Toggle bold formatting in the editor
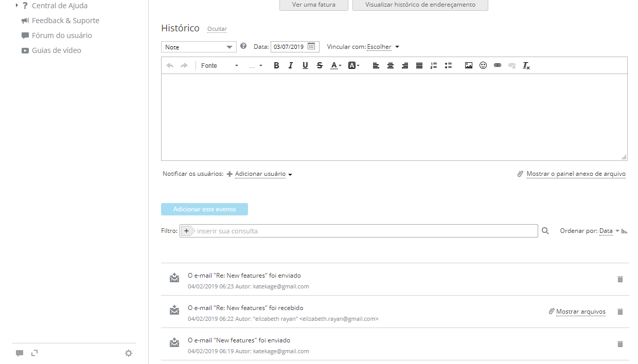The width and height of the screenshot is (638, 364). coord(276,66)
